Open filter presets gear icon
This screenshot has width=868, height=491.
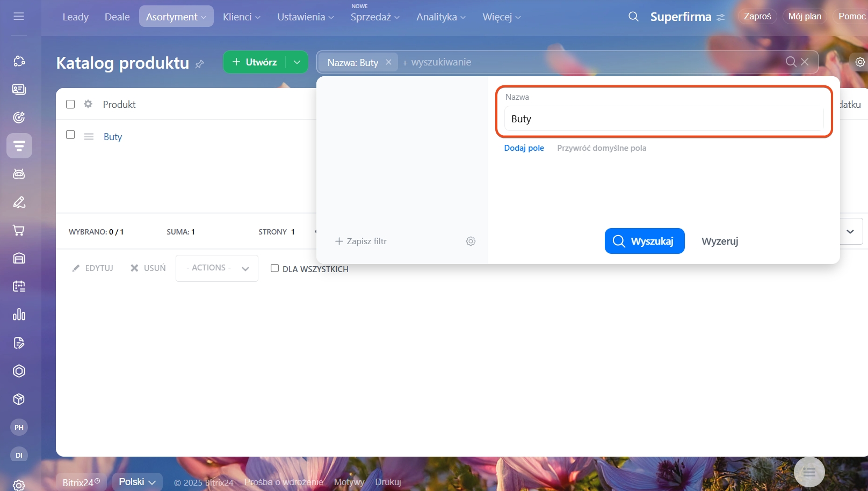471,241
